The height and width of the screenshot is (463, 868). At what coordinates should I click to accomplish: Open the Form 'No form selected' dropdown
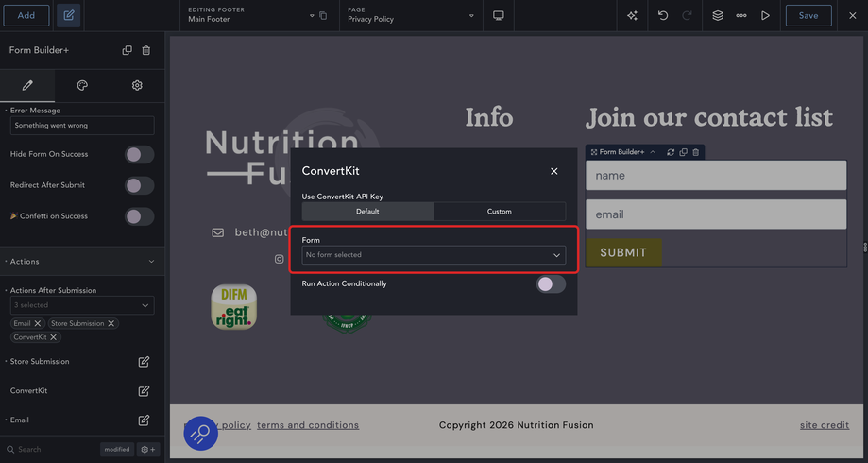pyautogui.click(x=434, y=255)
